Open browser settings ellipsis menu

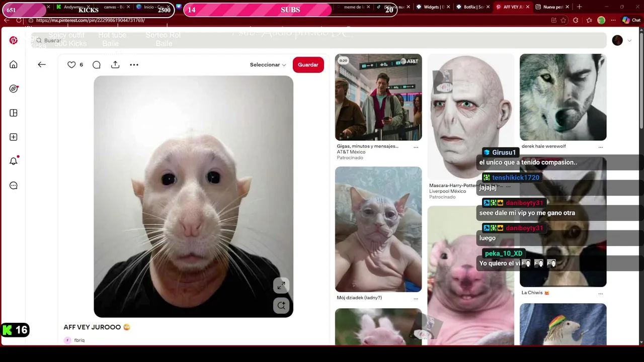point(613,20)
